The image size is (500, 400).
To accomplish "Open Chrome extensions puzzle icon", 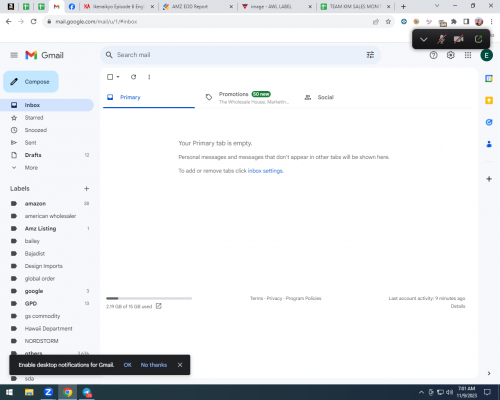I will (x=454, y=22).
